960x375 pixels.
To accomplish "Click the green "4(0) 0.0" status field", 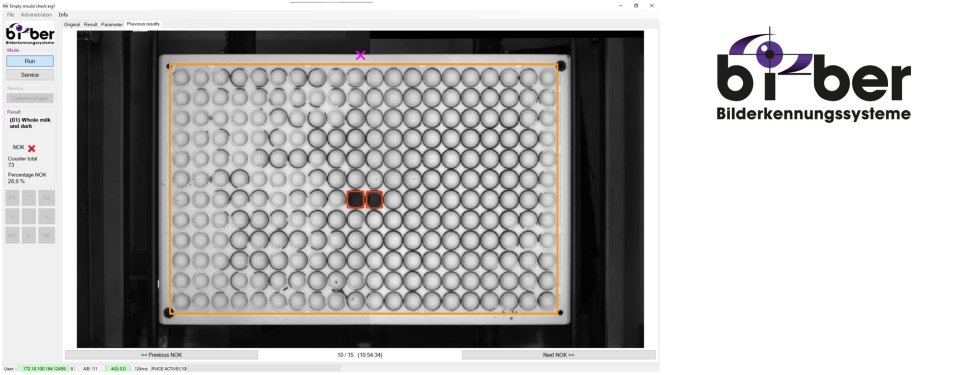I will pyautogui.click(x=118, y=369).
